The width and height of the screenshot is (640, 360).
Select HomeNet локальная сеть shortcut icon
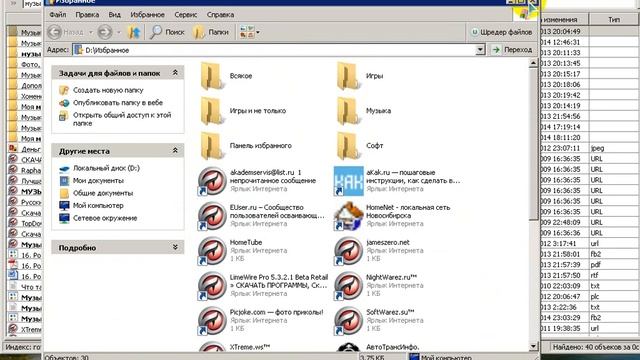[348, 216]
